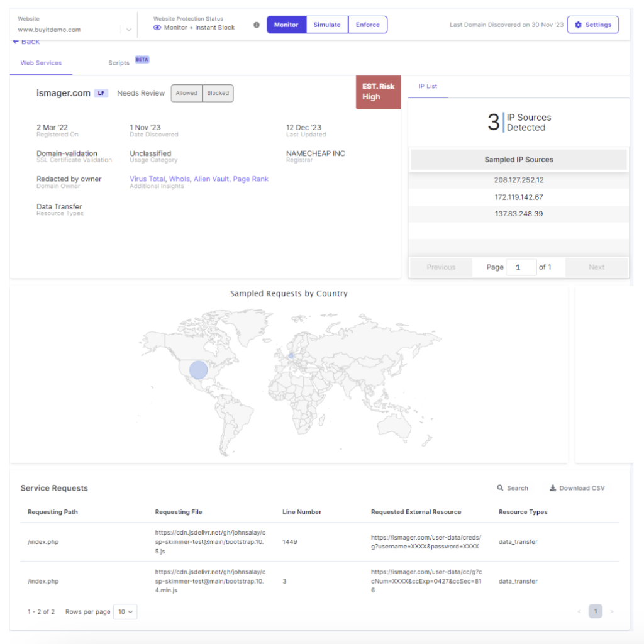Mark ismager.com as Blocked
This screenshot has height=644, width=644.
[218, 92]
